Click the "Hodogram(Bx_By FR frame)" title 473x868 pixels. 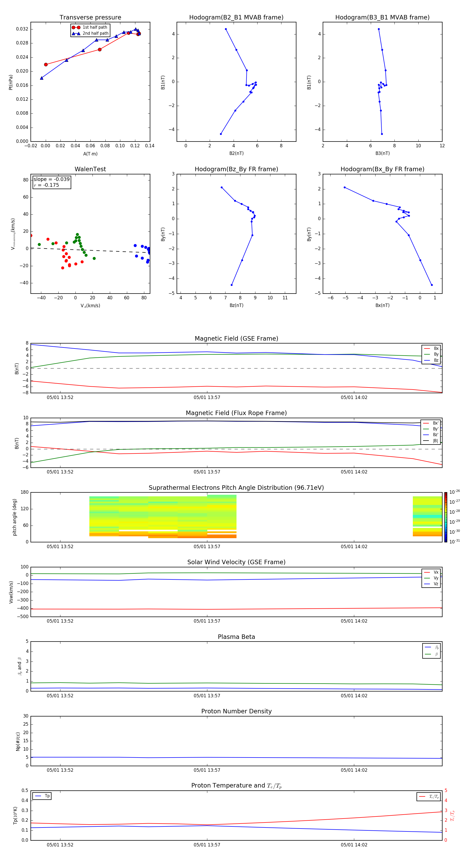click(382, 169)
